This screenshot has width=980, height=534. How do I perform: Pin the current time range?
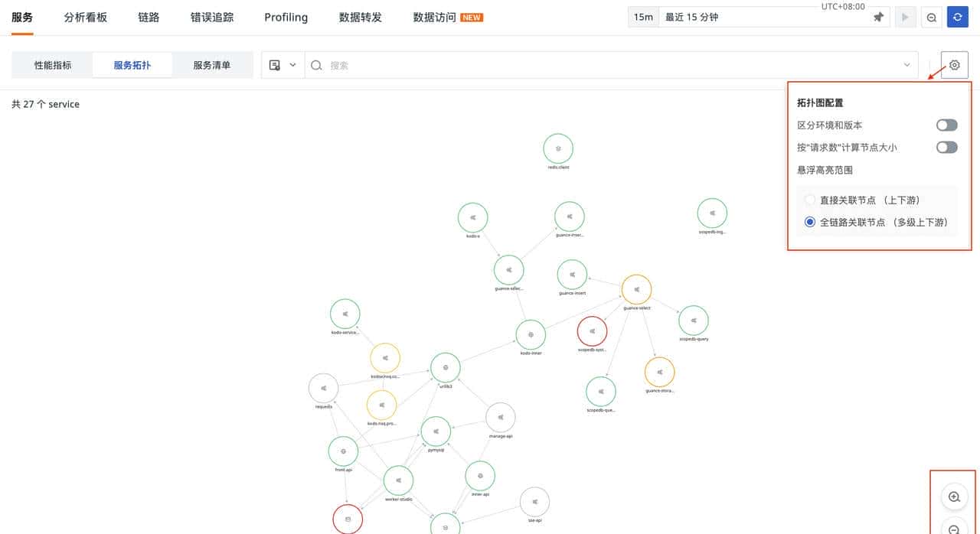click(x=878, y=16)
